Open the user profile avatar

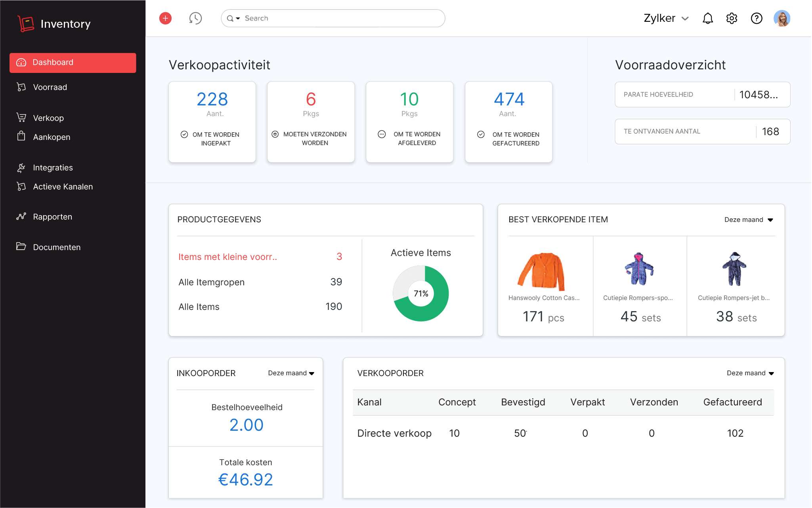tap(781, 18)
